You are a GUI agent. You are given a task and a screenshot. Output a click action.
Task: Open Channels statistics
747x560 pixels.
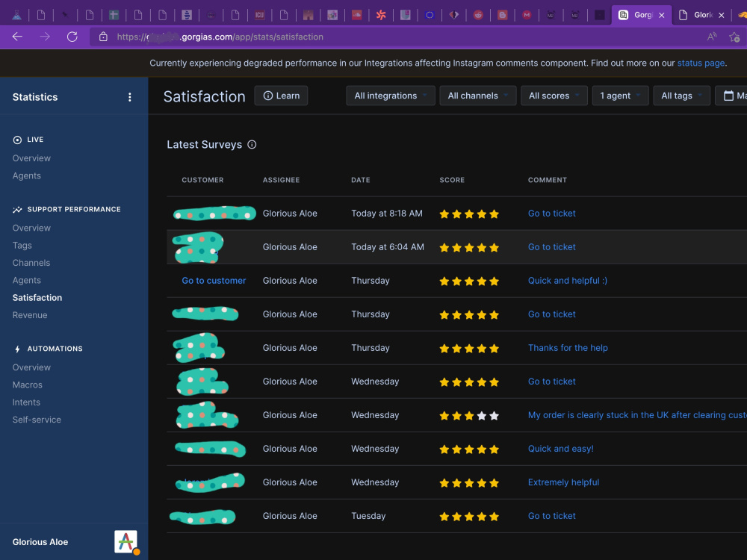[31, 263]
